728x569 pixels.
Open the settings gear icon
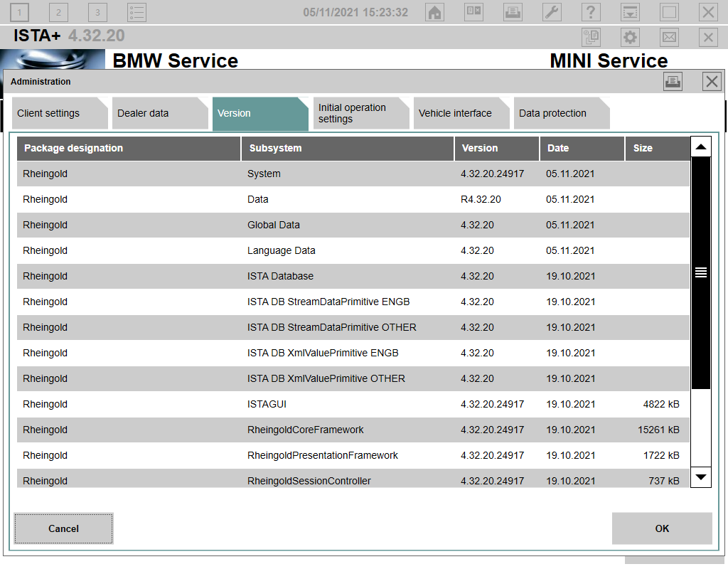630,37
